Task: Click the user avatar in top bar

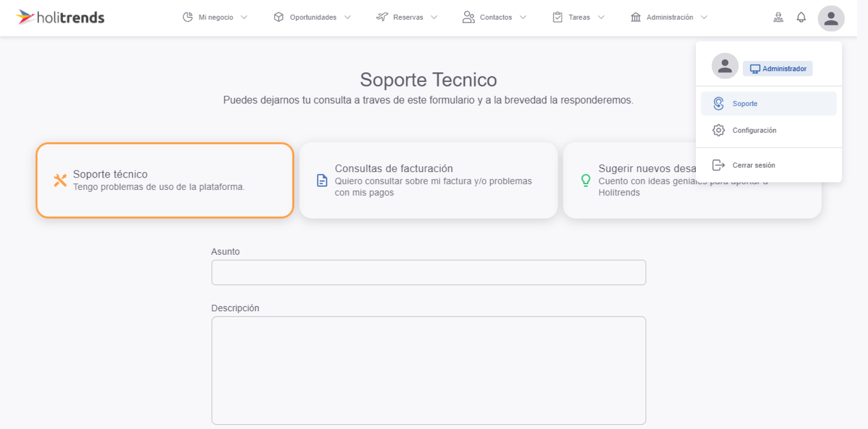Action: [831, 18]
